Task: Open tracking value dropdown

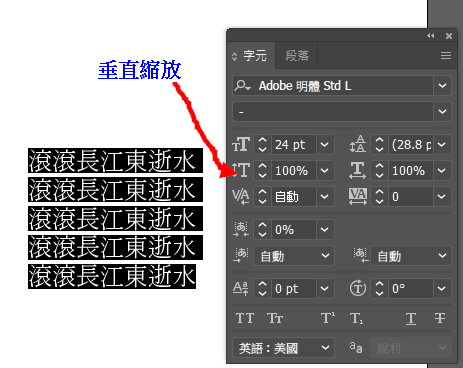Action: tap(442, 197)
